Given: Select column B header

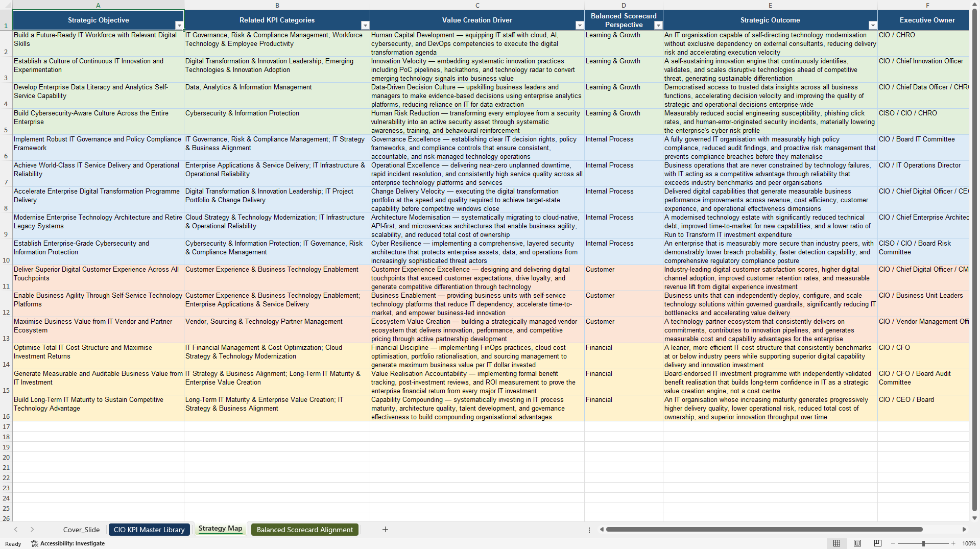Looking at the screenshot, I should click(277, 5).
